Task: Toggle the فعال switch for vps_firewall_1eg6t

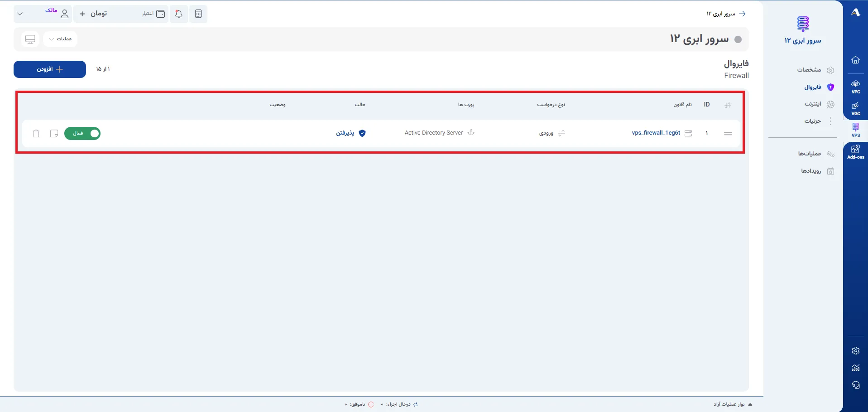Action: pos(82,133)
